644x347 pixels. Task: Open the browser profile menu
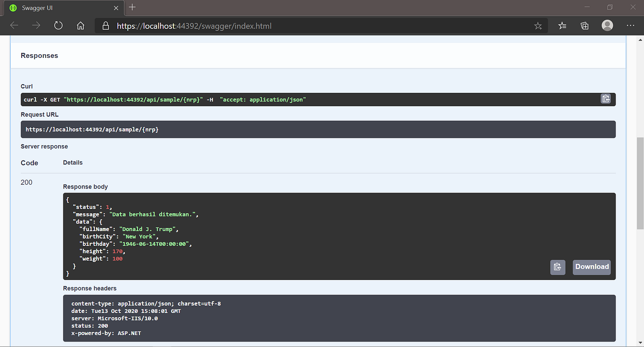(607, 26)
